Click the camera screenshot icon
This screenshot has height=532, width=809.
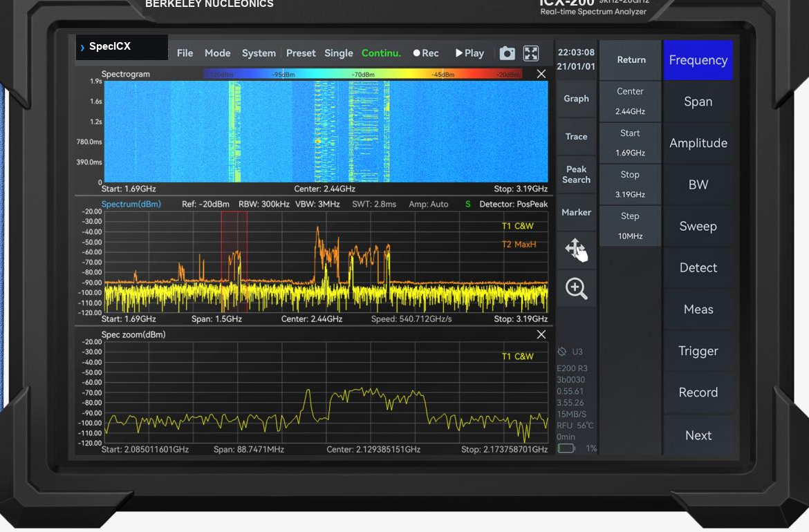tap(507, 53)
